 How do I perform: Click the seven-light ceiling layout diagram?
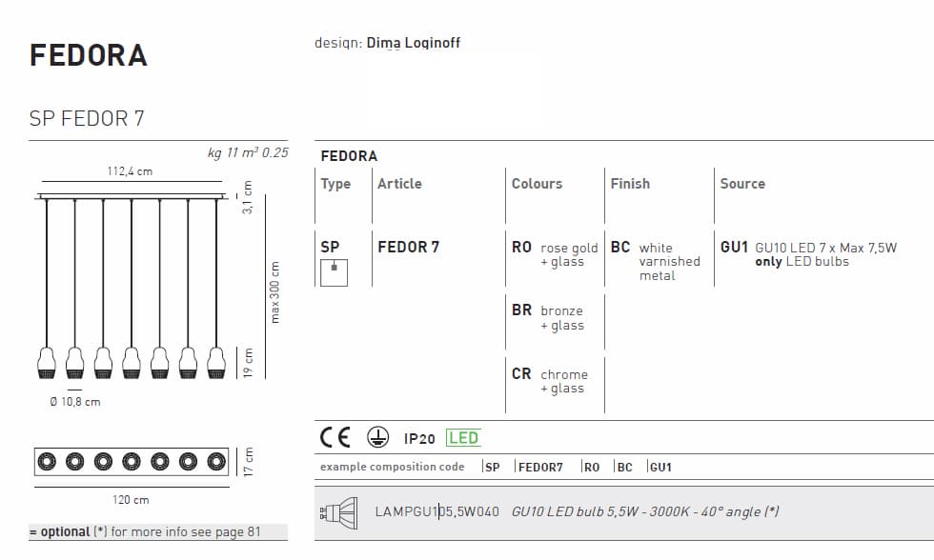pyautogui.click(x=133, y=459)
